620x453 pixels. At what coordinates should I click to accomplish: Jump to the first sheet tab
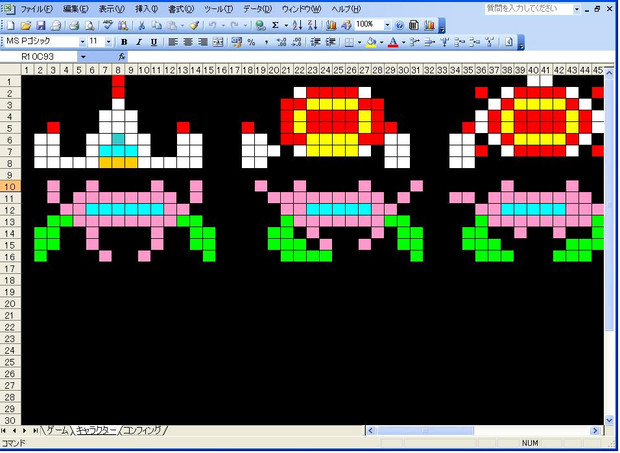[x=4, y=430]
